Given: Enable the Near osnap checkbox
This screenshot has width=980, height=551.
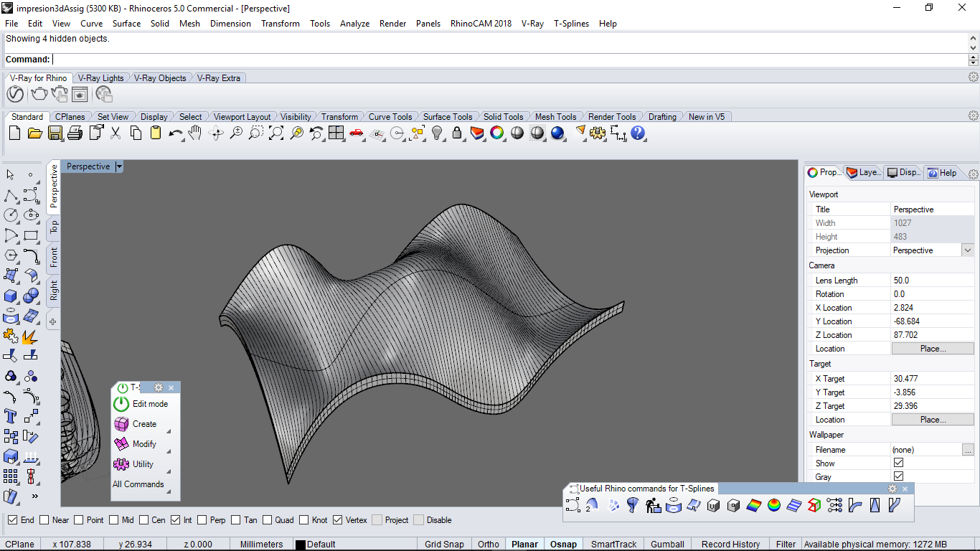Looking at the screenshot, I should [x=44, y=520].
